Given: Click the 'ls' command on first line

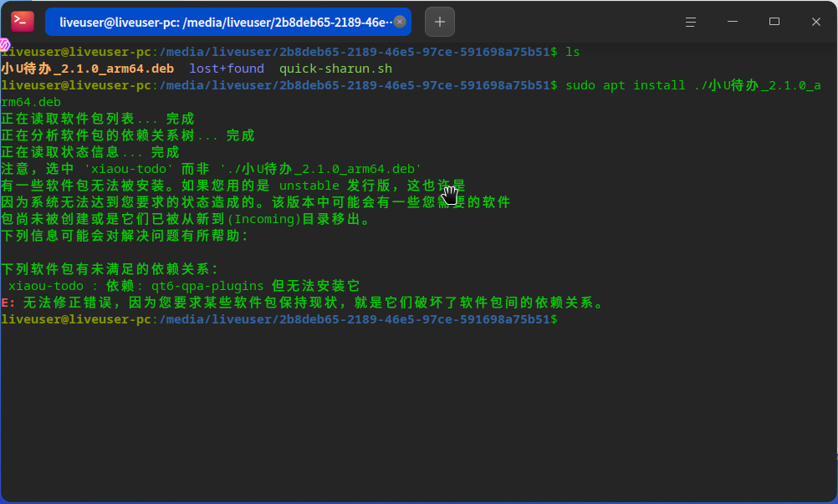Looking at the screenshot, I should click(x=572, y=52).
